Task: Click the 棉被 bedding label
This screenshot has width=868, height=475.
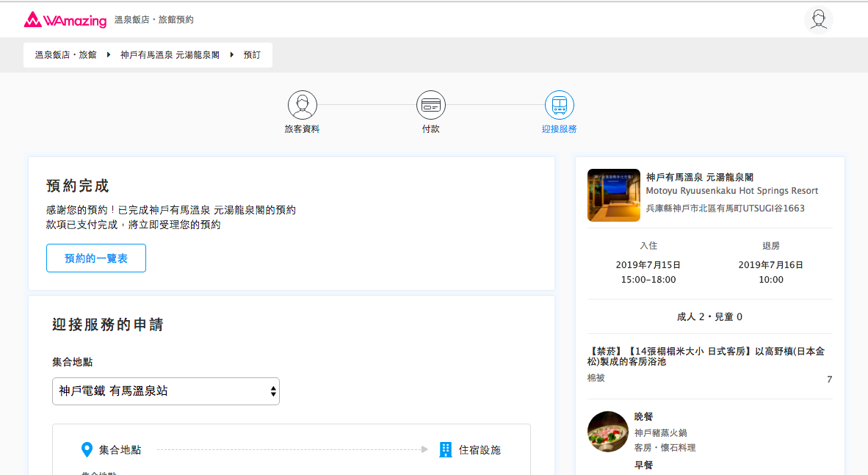Action: tap(596, 378)
